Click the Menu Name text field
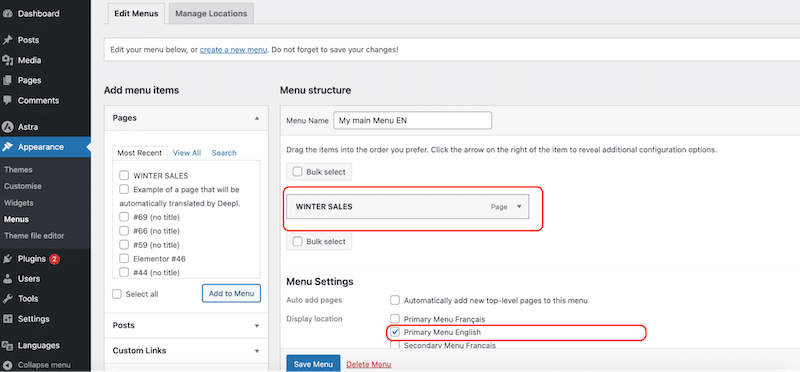800x372 pixels. 412,120
